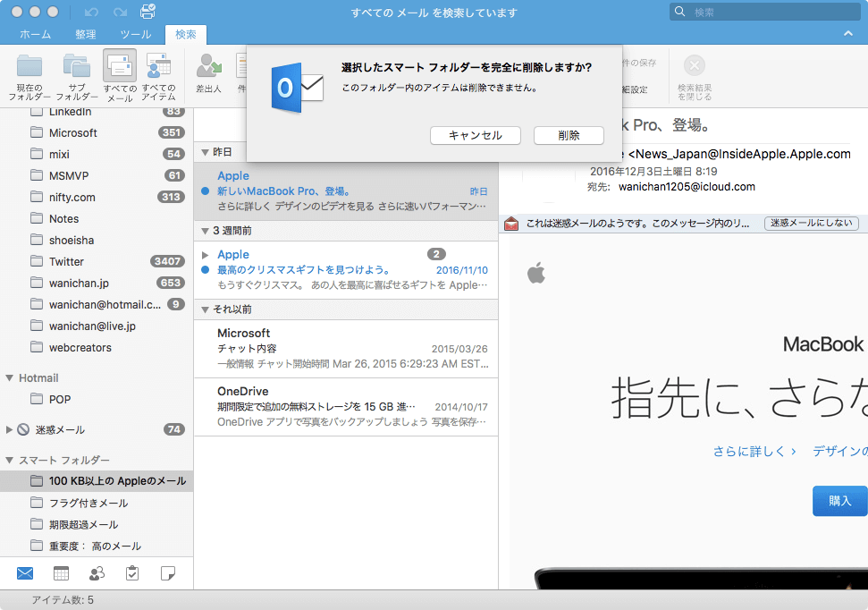This screenshot has width=868, height=610.
Task: Click the Outlook icon in the dialog
Action: tap(298, 88)
